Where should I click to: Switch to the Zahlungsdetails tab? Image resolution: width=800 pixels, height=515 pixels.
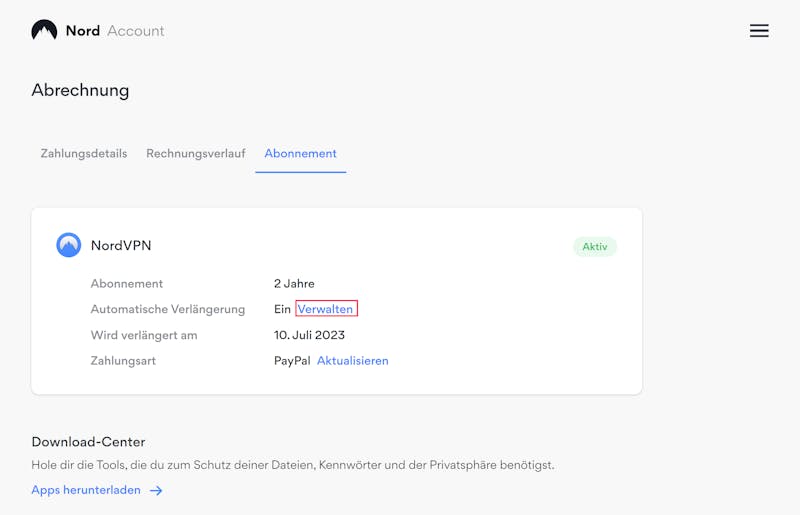[84, 154]
